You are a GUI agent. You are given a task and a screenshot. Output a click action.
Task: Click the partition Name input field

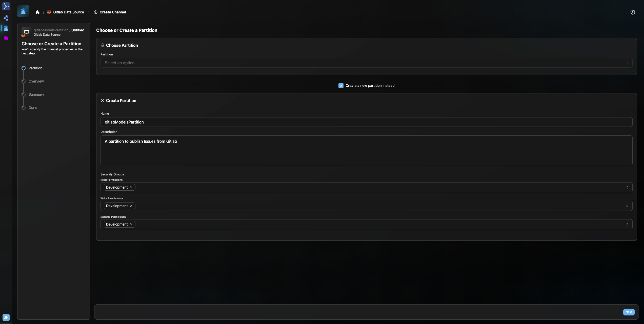pos(366,122)
